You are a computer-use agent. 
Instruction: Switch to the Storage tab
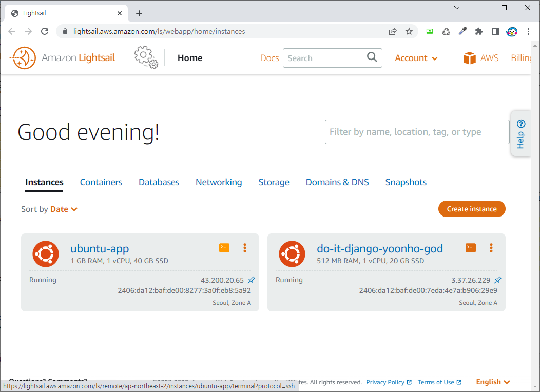pyautogui.click(x=274, y=182)
